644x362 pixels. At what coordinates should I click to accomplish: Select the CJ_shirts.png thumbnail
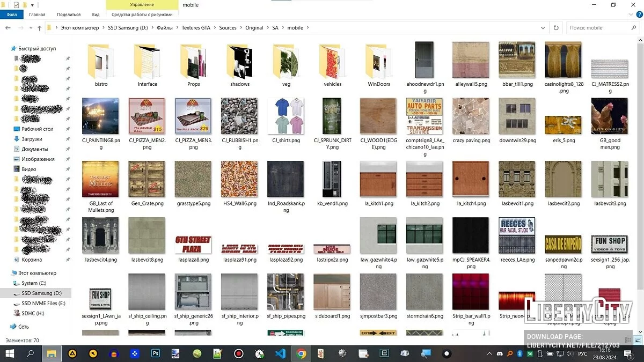click(x=286, y=116)
